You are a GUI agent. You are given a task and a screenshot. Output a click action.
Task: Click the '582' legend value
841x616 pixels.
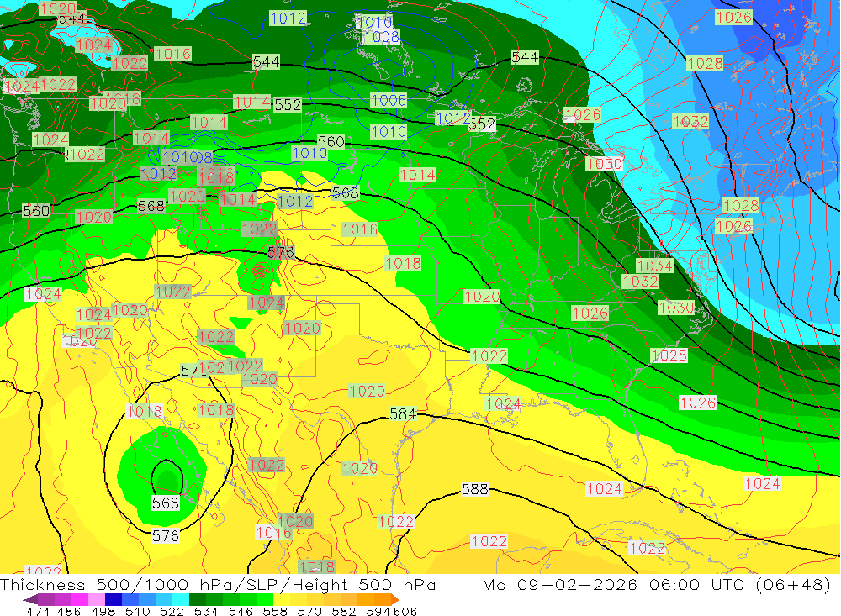[344, 611]
